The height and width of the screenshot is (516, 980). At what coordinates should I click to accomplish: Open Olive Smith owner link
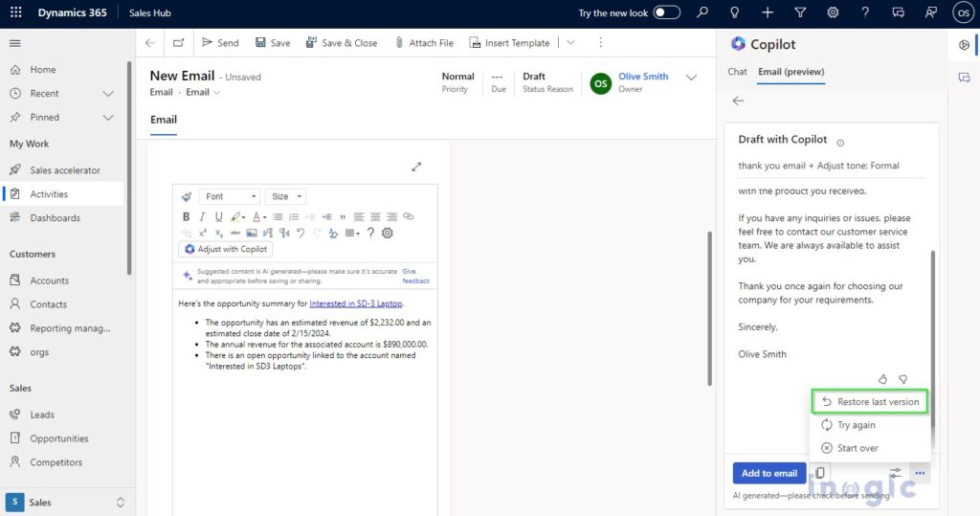point(643,77)
